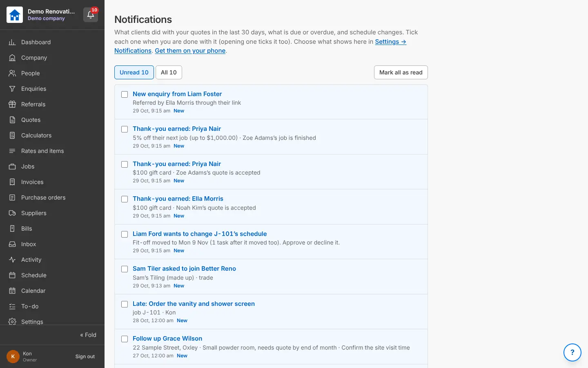Open the Get them on your phone link
The height and width of the screenshot is (368, 588).
[190, 51]
